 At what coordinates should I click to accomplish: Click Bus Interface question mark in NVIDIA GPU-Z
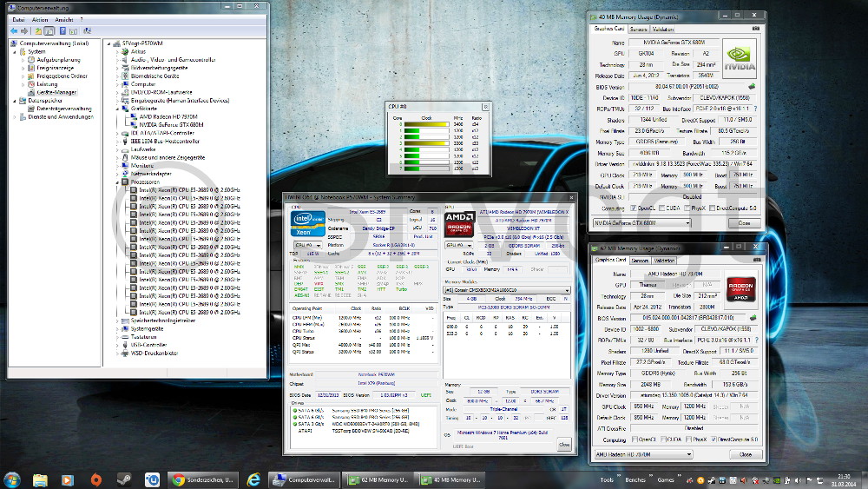pyautogui.click(x=755, y=109)
